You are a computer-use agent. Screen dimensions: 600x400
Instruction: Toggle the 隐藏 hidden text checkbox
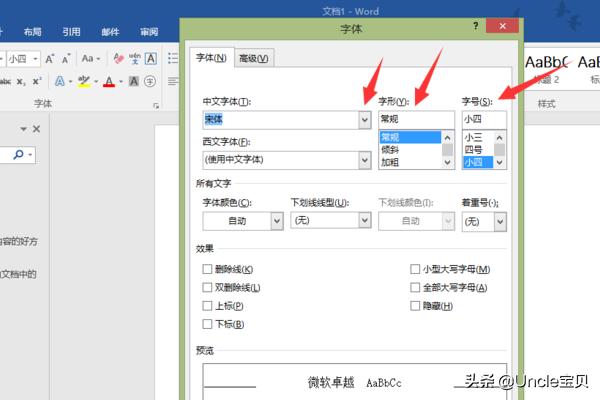coord(415,305)
